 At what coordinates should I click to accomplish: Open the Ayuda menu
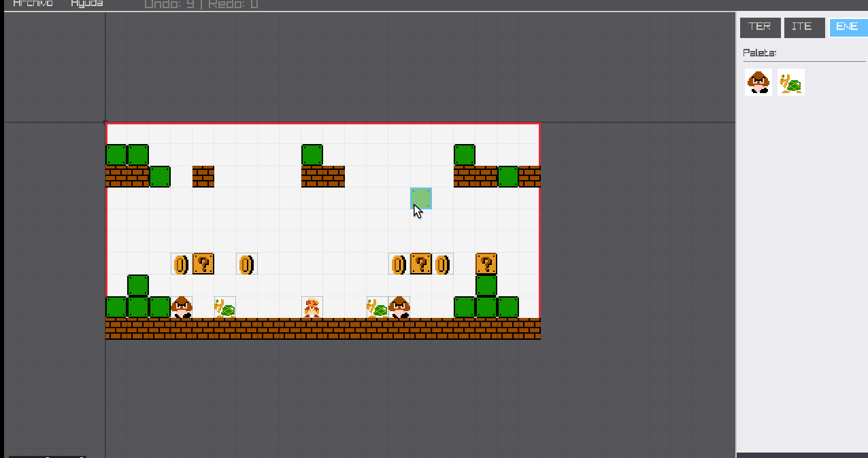click(87, 3)
